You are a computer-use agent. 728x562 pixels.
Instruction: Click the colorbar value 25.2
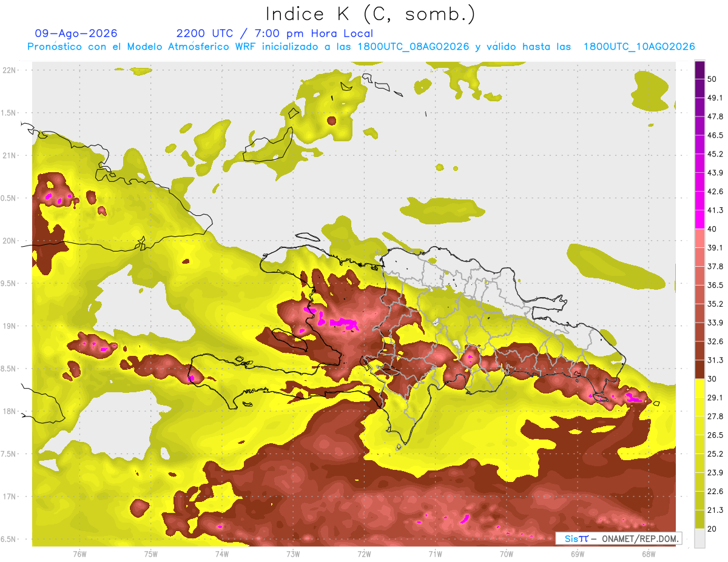point(715,454)
